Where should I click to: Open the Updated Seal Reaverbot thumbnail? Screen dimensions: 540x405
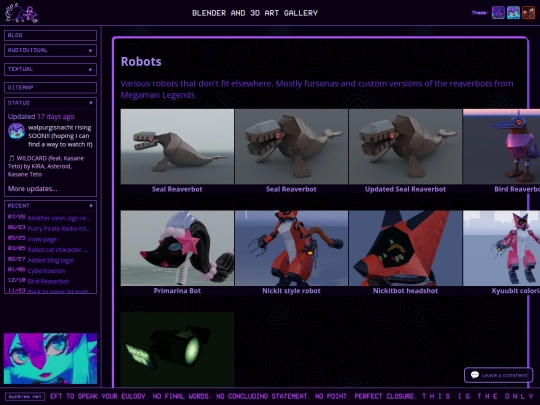[405, 146]
